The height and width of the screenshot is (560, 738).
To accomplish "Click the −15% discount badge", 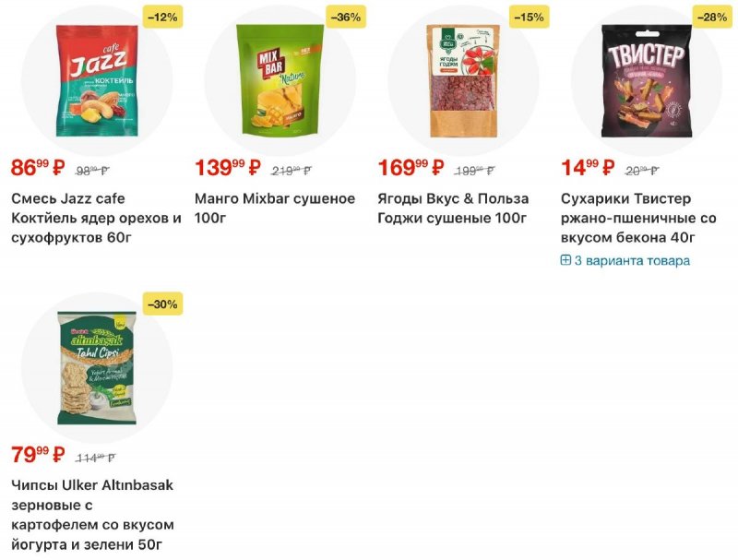I will (530, 17).
